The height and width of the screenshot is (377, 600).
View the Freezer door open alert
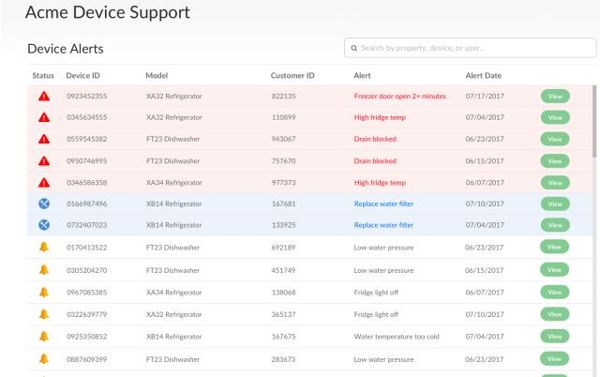[x=555, y=96]
